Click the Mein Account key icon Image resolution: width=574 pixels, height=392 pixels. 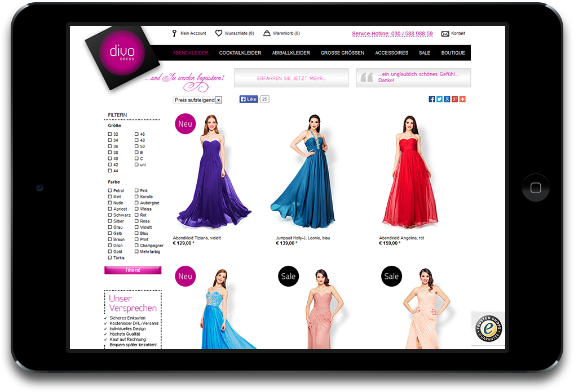174,33
